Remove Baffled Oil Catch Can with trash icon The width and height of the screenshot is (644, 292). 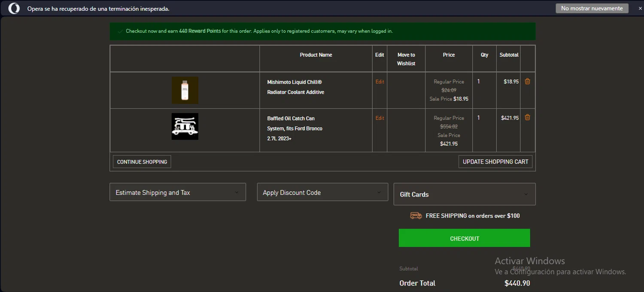[x=527, y=117]
